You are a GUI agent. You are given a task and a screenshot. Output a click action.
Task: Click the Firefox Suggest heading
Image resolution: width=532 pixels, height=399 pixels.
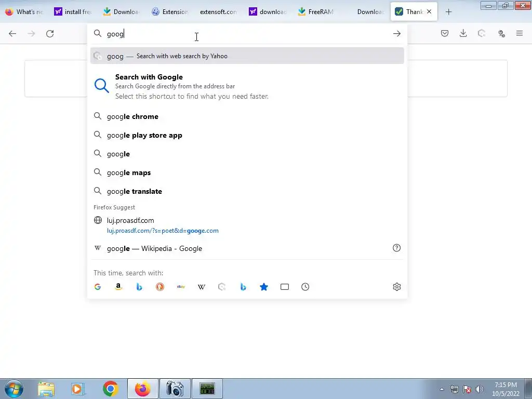[114, 207]
